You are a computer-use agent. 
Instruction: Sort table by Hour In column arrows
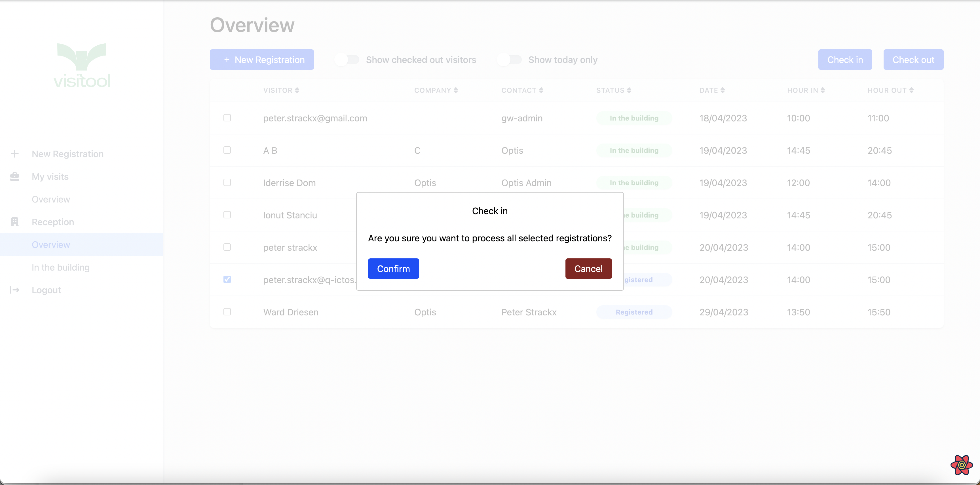(x=823, y=90)
